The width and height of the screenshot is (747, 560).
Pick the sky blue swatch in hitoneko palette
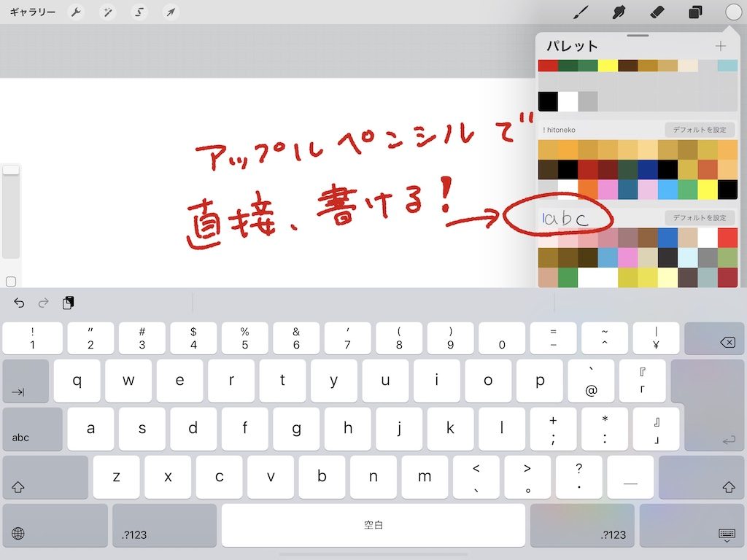(668, 190)
